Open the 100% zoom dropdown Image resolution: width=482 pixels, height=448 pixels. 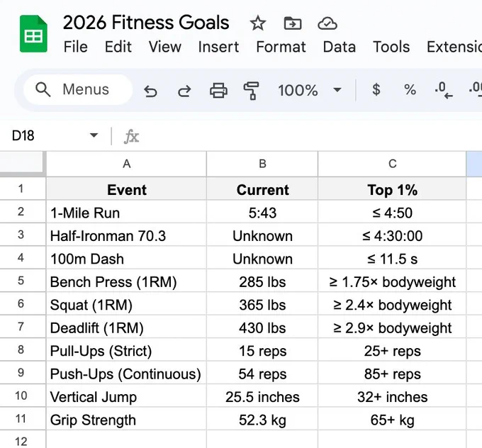(x=309, y=91)
